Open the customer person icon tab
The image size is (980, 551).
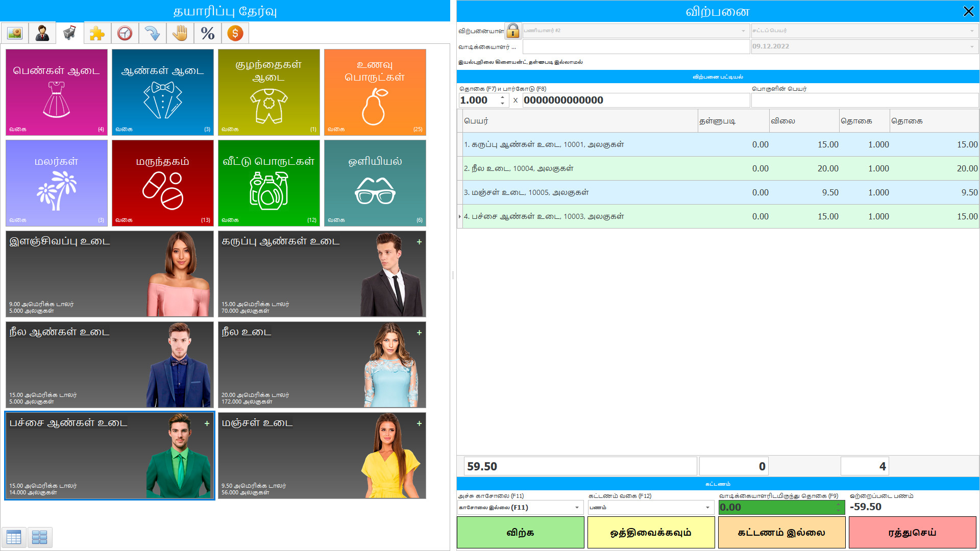[x=42, y=34]
